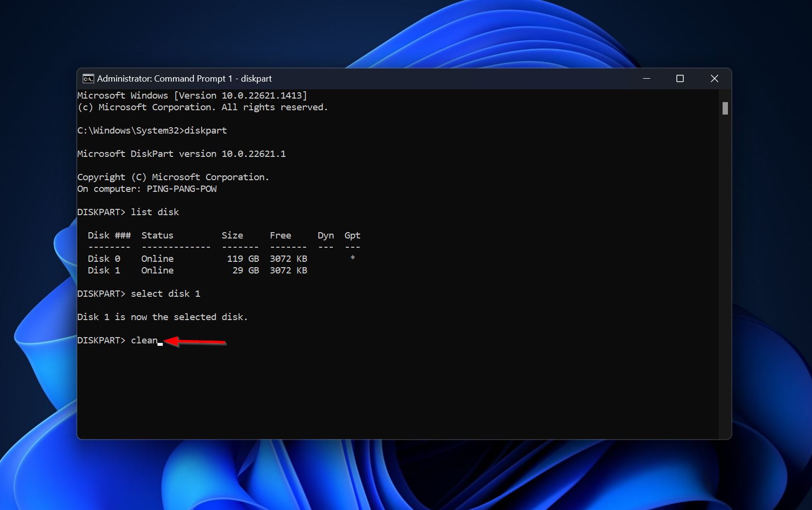This screenshot has height=510, width=812.
Task: Click the '3072 KB' free value of Disk 0
Action: pyautogui.click(x=289, y=259)
